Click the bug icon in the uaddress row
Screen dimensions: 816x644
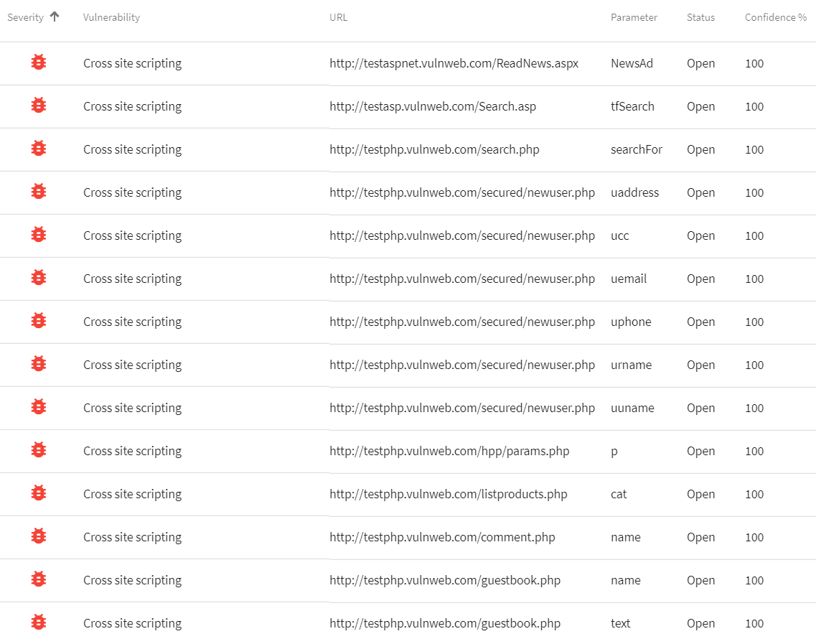coord(39,192)
